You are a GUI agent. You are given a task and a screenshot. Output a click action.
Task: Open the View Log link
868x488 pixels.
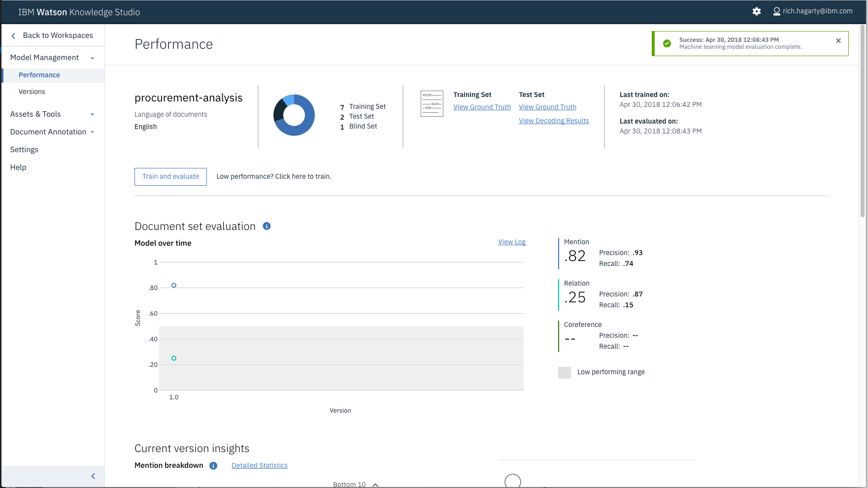(511, 242)
